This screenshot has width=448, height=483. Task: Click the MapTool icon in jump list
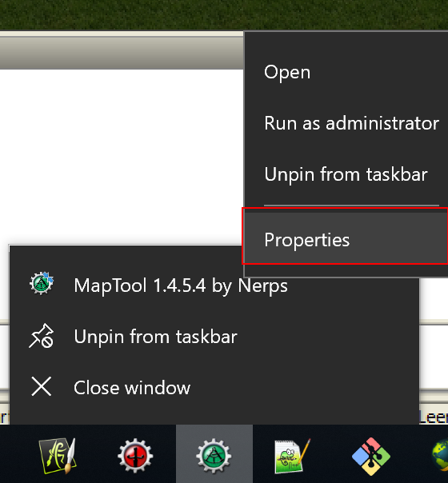pos(42,283)
